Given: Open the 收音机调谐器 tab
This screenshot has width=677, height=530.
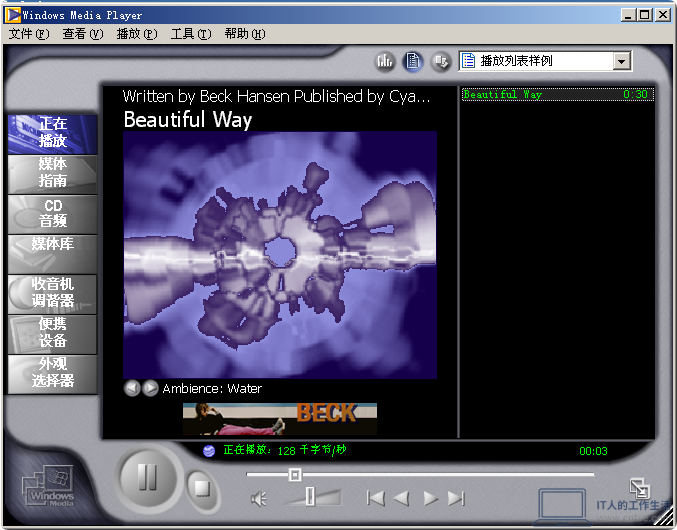Looking at the screenshot, I should (52, 294).
